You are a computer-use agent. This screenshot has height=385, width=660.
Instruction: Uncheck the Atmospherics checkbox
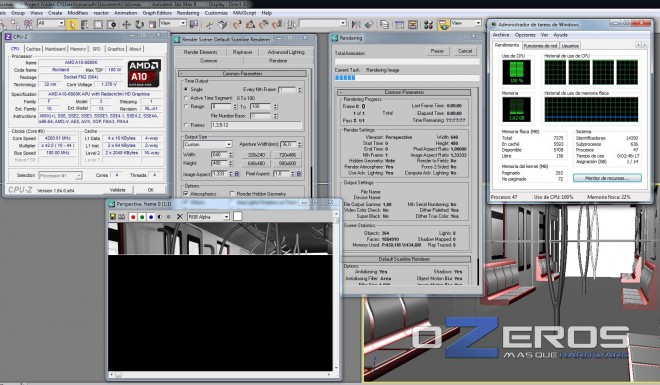[186, 194]
